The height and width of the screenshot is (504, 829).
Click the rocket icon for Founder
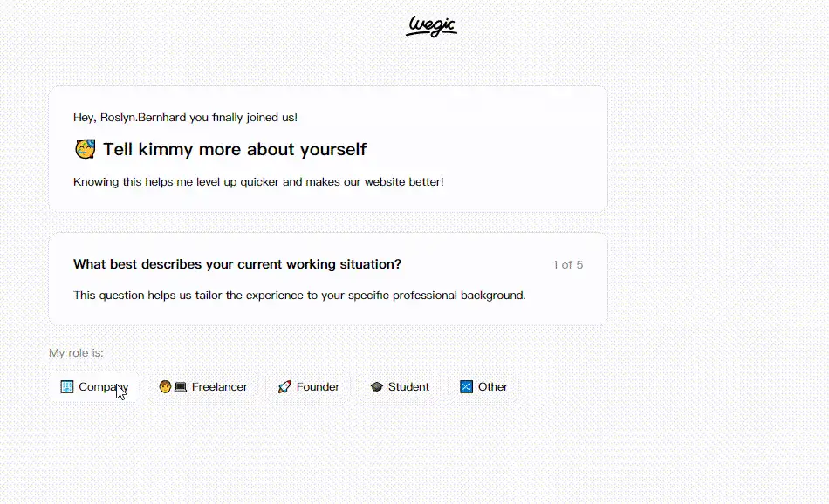coord(284,386)
